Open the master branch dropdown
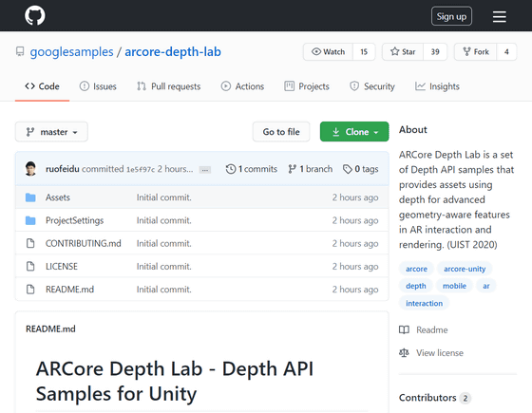The width and height of the screenshot is (532, 413). [x=51, y=132]
